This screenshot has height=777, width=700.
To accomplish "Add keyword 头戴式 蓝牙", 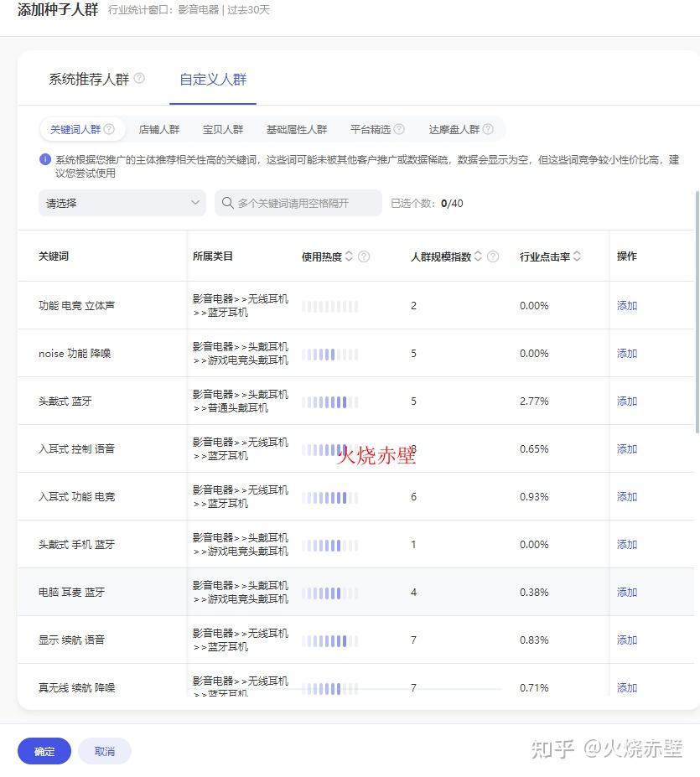I will 627,401.
